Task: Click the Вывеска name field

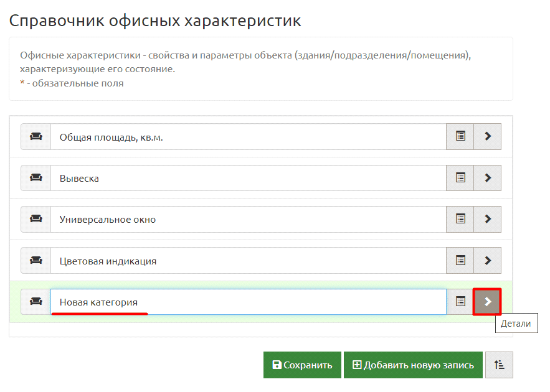Action: 249,178
